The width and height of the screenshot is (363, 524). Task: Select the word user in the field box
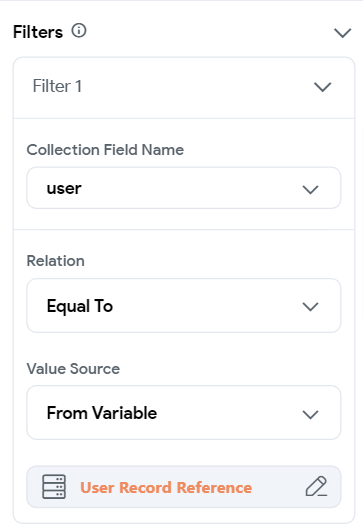[x=64, y=188]
